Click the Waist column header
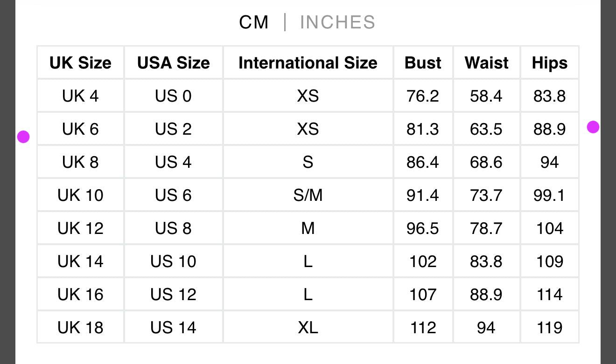 [x=486, y=63]
